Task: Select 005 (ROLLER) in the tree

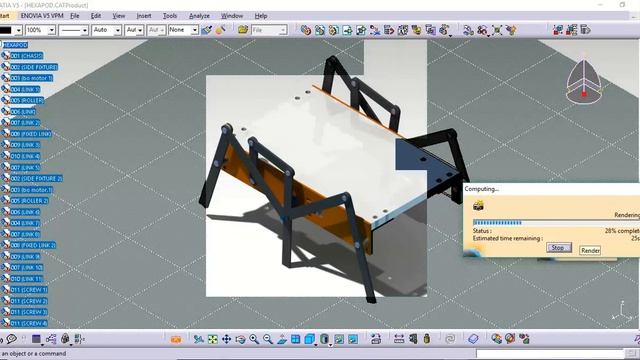Action: (27, 100)
